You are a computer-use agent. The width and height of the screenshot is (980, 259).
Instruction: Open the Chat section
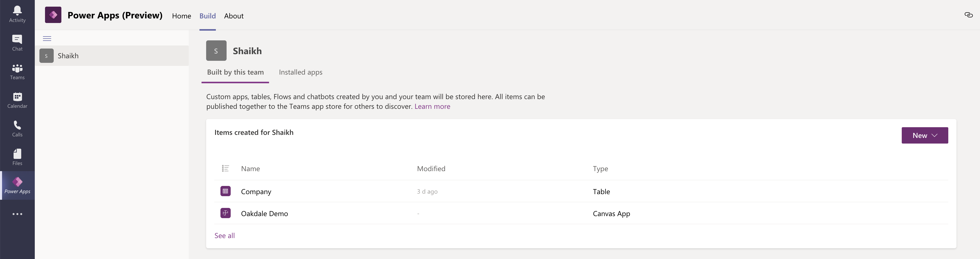(17, 43)
